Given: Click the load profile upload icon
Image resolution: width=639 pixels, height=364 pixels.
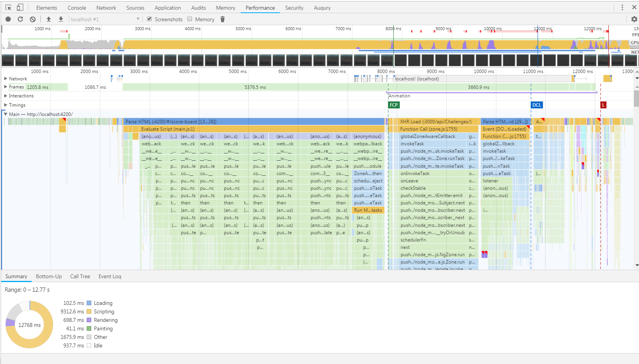Looking at the screenshot, I should tap(49, 19).
